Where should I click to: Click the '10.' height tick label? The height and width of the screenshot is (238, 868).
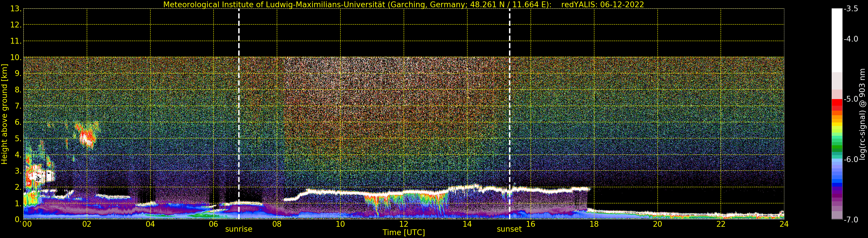point(16,57)
